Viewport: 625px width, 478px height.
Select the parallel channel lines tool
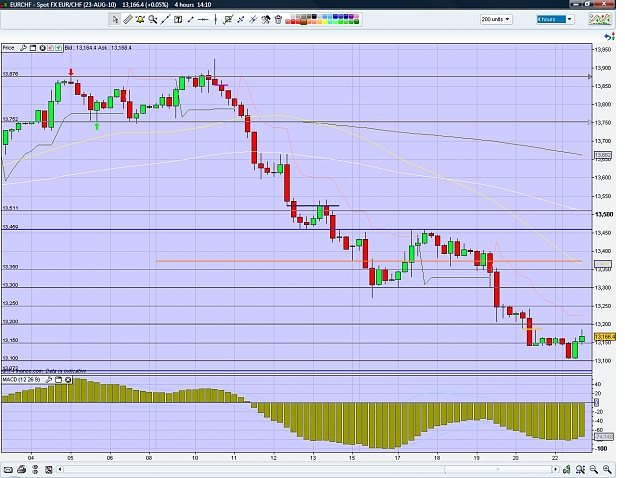click(253, 19)
